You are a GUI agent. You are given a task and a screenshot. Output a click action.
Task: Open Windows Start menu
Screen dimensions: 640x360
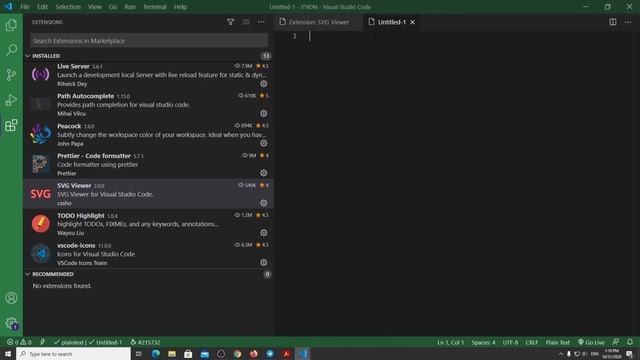tap(8, 353)
